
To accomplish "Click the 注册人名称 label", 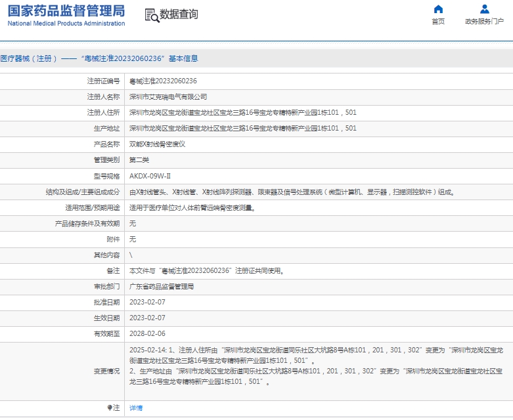I will point(103,96).
